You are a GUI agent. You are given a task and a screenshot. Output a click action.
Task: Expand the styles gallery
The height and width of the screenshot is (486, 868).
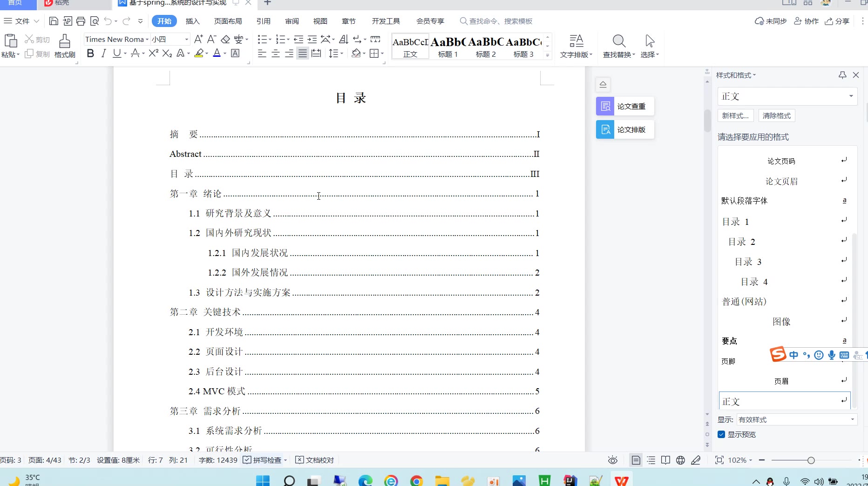[548, 55]
